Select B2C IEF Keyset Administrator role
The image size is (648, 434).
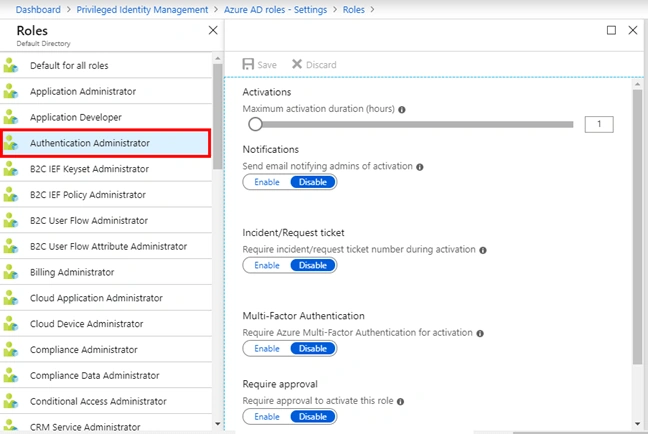[x=106, y=169]
